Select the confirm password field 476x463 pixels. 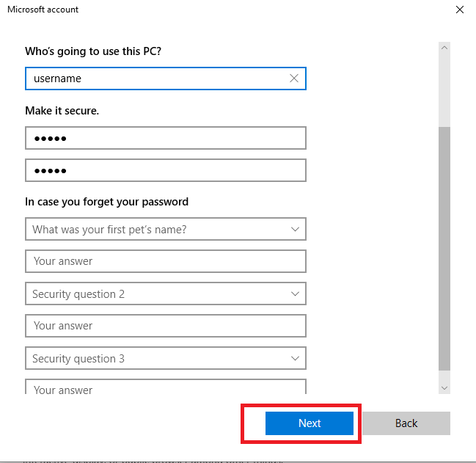click(x=165, y=170)
